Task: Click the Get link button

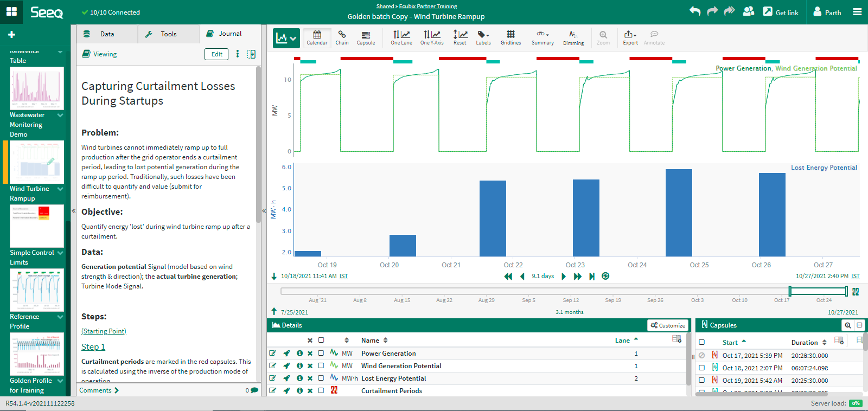Action: pyautogui.click(x=781, y=12)
